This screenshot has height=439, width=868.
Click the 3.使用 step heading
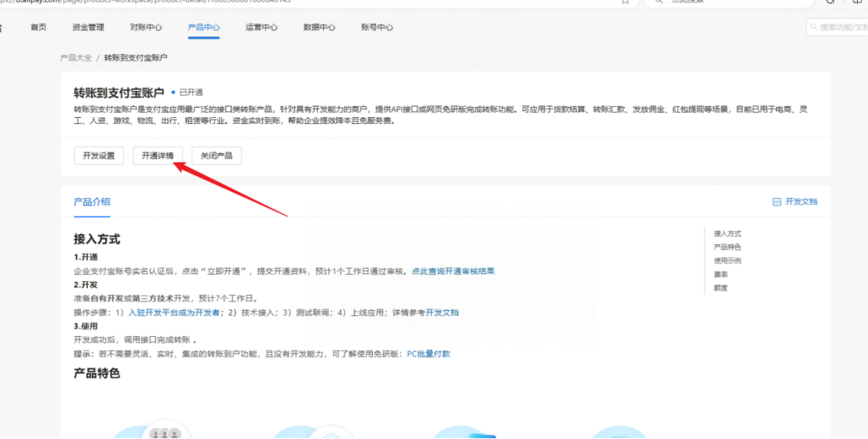click(x=86, y=326)
